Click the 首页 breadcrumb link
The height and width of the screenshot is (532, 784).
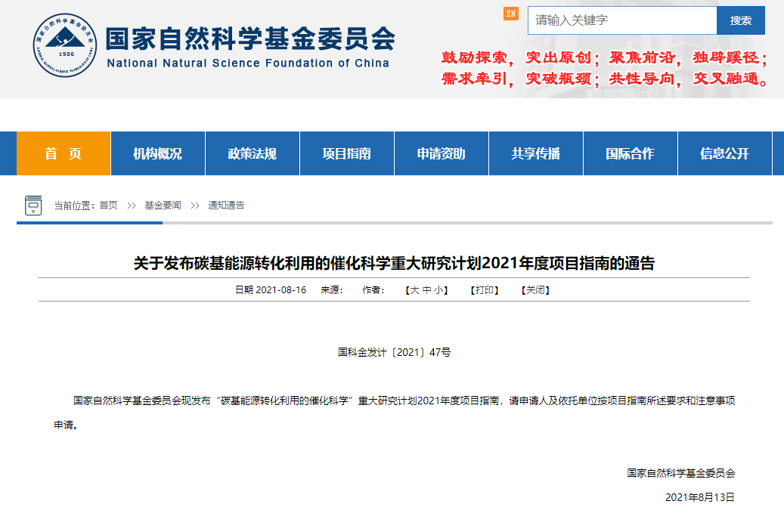point(108,206)
